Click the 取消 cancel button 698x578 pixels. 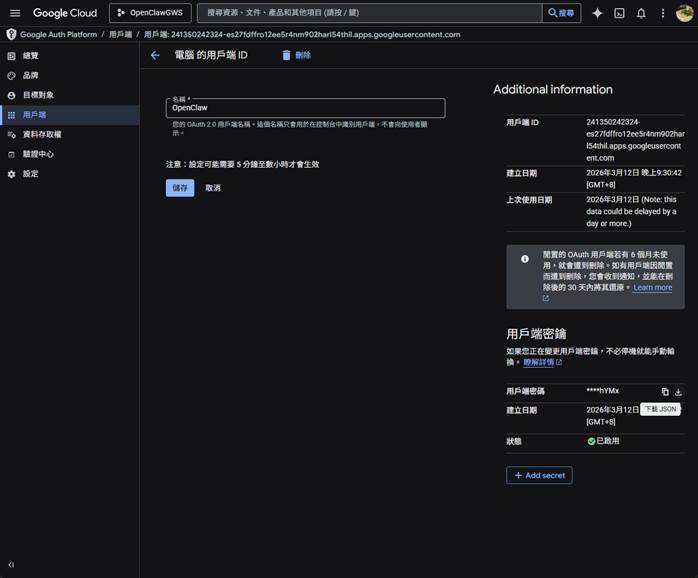[x=213, y=188]
